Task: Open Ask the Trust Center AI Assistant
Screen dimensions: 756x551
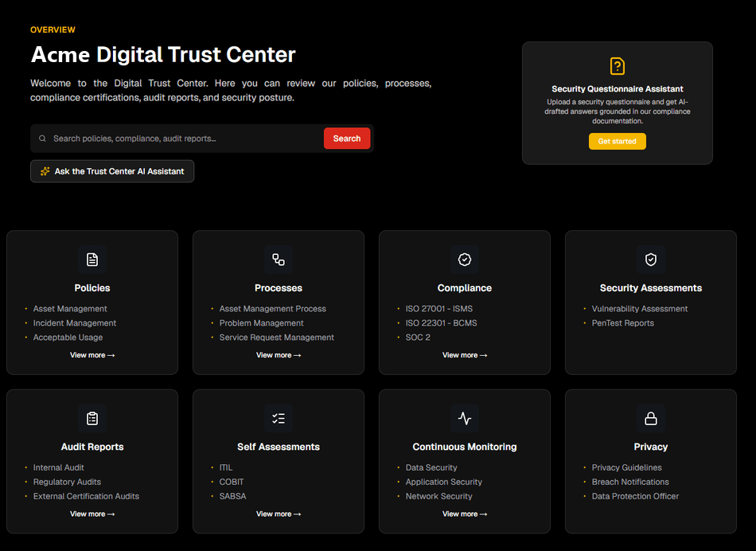Action: coord(112,171)
